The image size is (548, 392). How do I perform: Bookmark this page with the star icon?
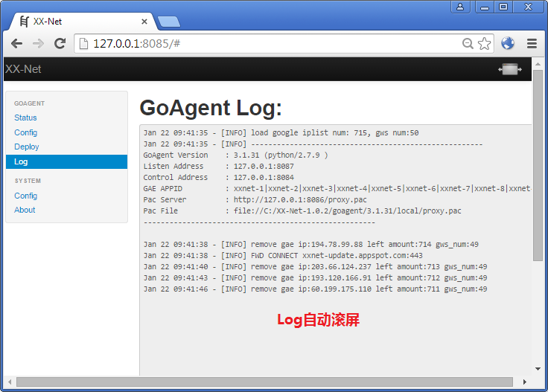pyautogui.click(x=485, y=44)
